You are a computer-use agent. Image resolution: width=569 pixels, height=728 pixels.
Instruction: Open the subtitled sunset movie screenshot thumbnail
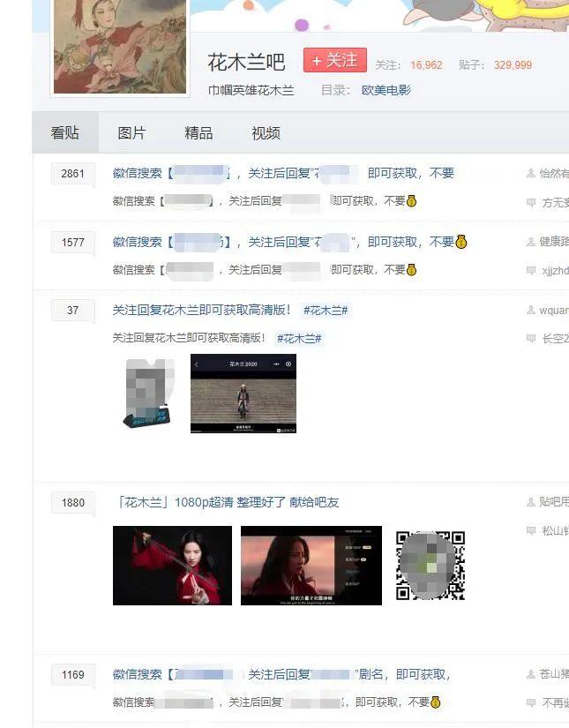(311, 566)
